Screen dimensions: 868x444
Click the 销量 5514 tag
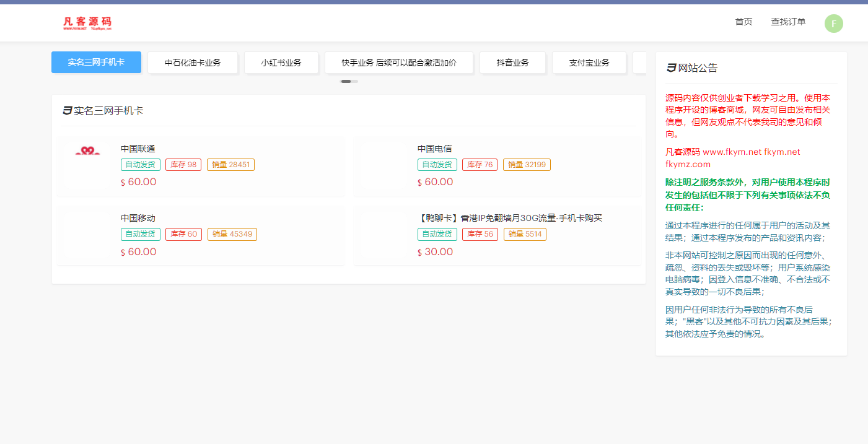pyautogui.click(x=525, y=234)
